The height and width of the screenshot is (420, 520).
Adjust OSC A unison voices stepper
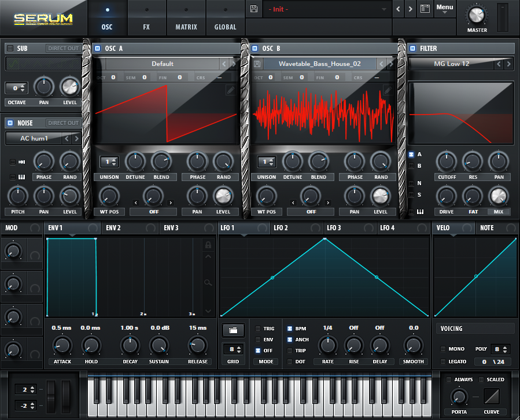[x=109, y=162]
